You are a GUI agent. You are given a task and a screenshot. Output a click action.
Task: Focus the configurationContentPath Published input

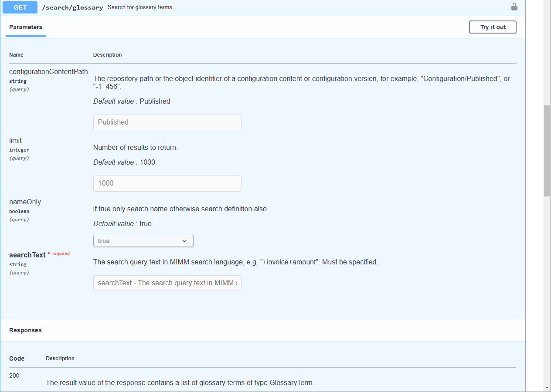(x=167, y=122)
